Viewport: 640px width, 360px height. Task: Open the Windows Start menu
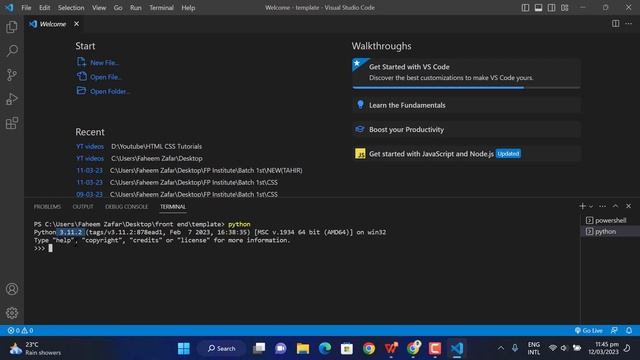[184, 348]
